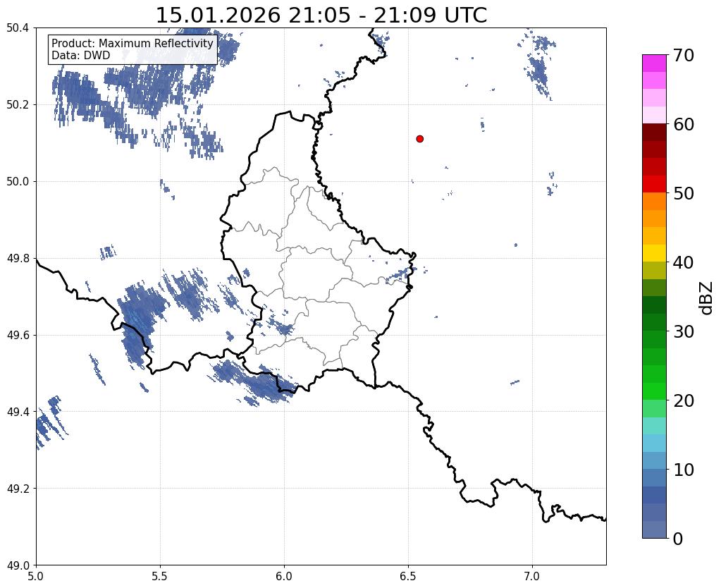This screenshot has width=721, height=588.
Task: Click the longitude tick label 6.0
Action: 284,577
